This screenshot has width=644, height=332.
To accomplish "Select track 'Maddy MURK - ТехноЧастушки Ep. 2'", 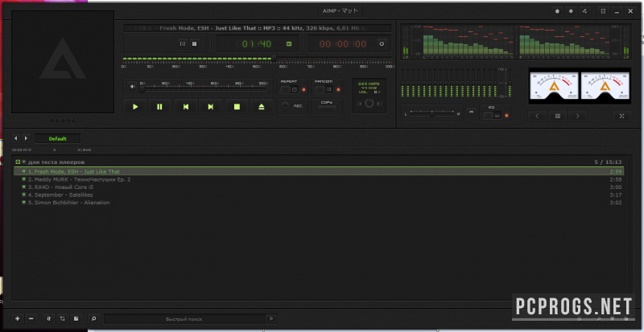I will [x=319, y=179].
